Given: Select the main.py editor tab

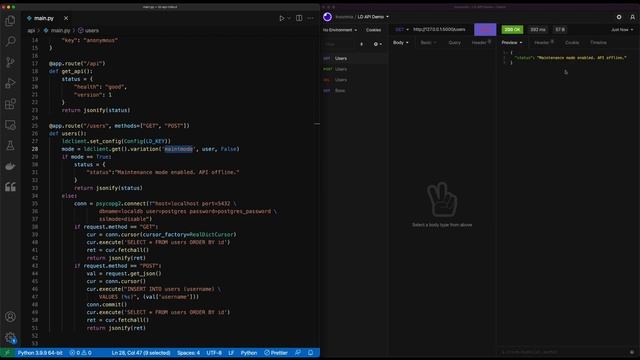Looking at the screenshot, I should [x=44, y=18].
